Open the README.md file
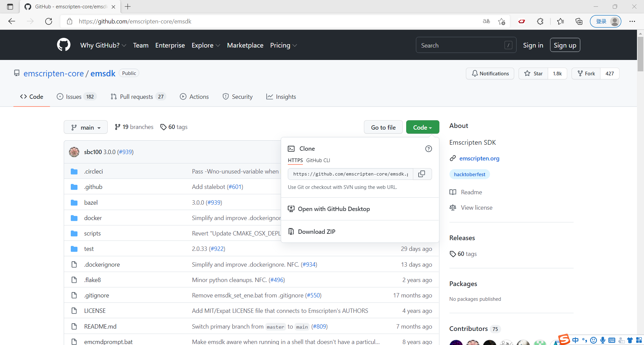 tap(100, 327)
